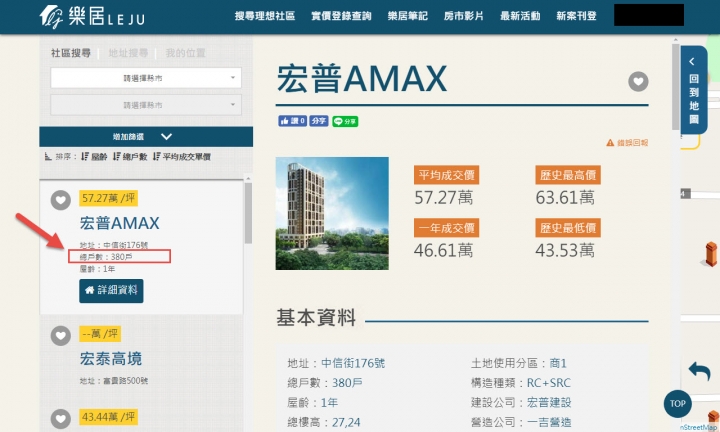Favorite the community with the large heart icon
The height and width of the screenshot is (432, 720).
point(638,82)
